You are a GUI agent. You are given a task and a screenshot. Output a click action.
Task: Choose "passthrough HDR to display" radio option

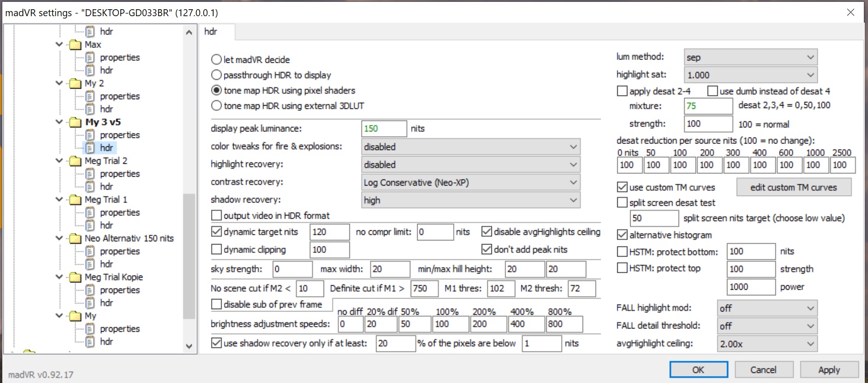coord(216,75)
